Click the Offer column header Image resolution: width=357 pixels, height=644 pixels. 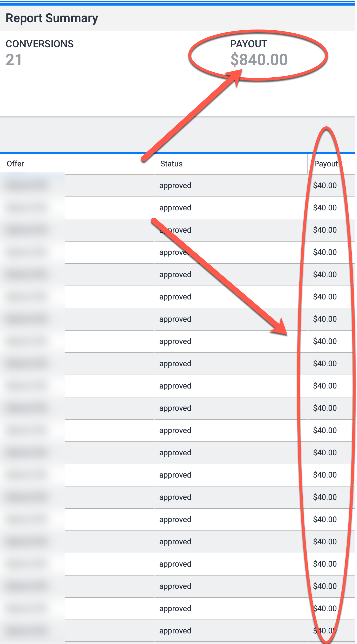pyautogui.click(x=16, y=164)
